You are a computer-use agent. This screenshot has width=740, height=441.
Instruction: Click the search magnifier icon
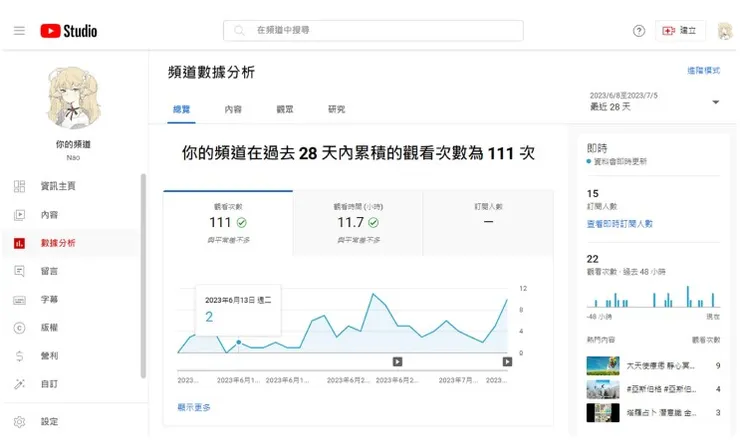239,30
